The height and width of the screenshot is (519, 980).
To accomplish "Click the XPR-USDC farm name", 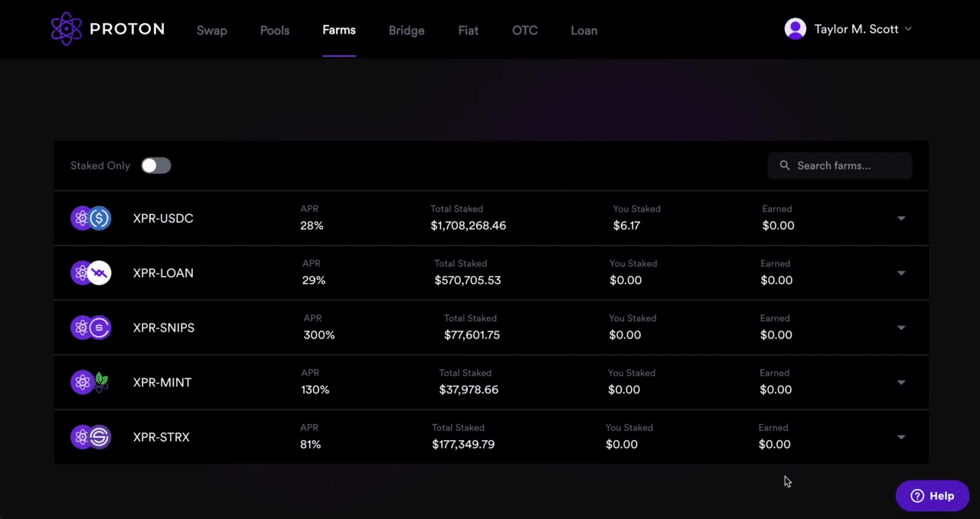I will coord(163,219).
